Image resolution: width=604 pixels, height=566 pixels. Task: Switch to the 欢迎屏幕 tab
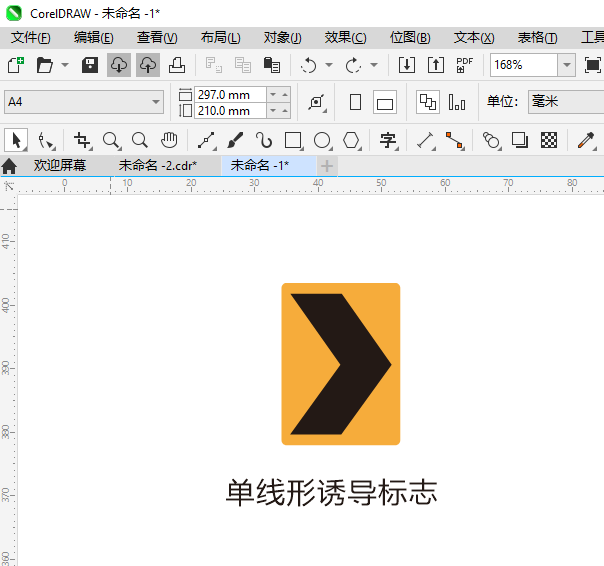(60, 166)
